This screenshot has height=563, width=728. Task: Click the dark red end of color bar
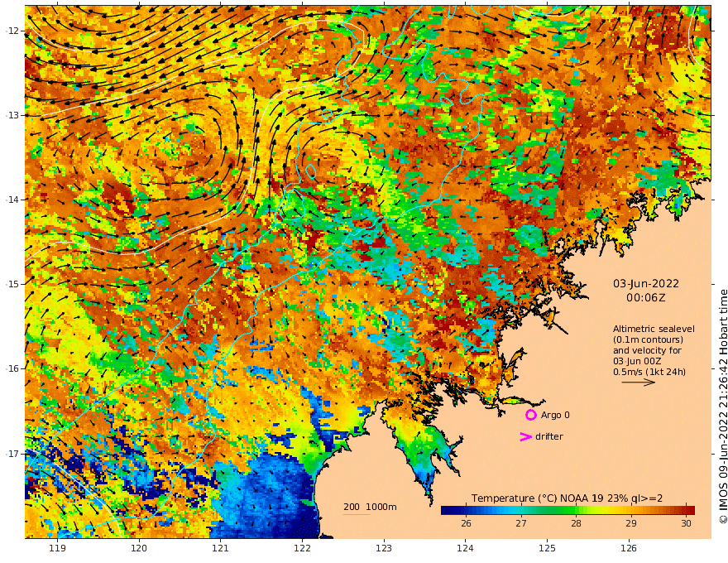tap(690, 511)
